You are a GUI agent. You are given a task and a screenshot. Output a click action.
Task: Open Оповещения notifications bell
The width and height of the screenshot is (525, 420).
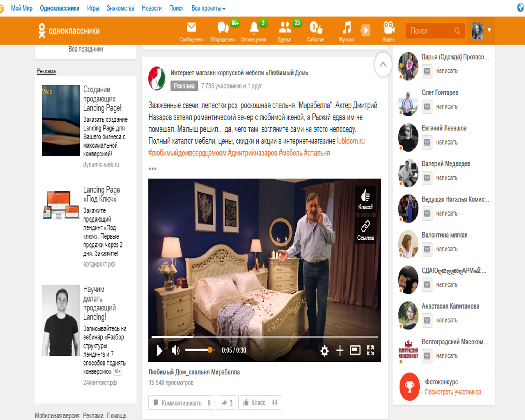[x=254, y=28]
